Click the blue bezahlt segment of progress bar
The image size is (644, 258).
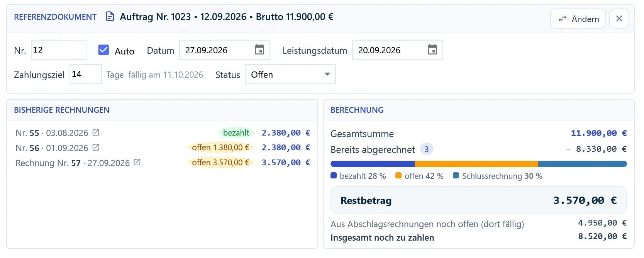(373, 164)
